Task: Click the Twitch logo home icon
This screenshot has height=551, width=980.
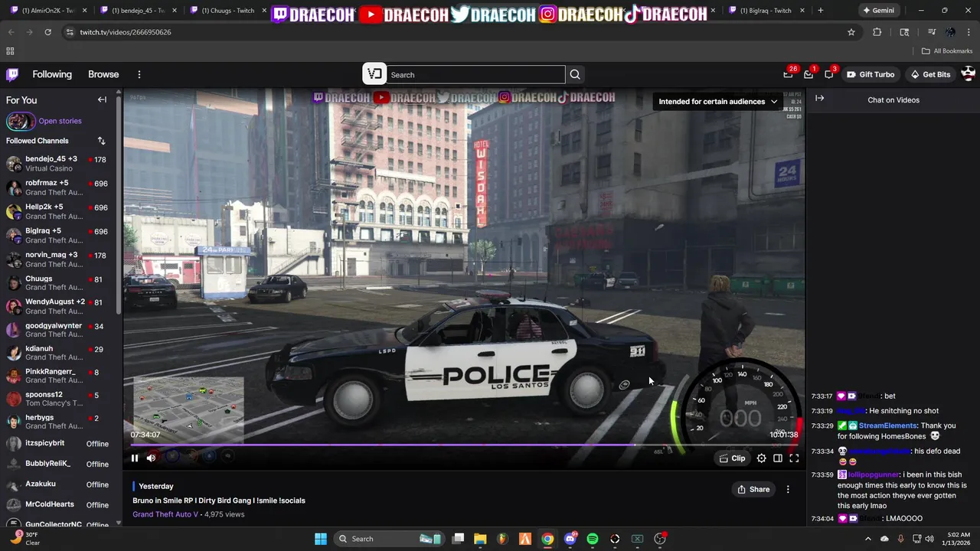Action: [12, 74]
